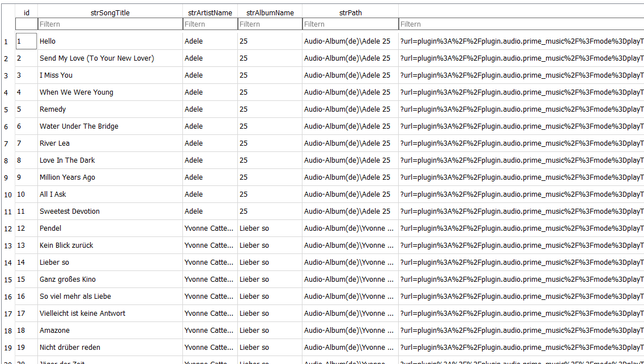Select the Remedy song cell
The width and height of the screenshot is (644, 364).
[110, 109]
